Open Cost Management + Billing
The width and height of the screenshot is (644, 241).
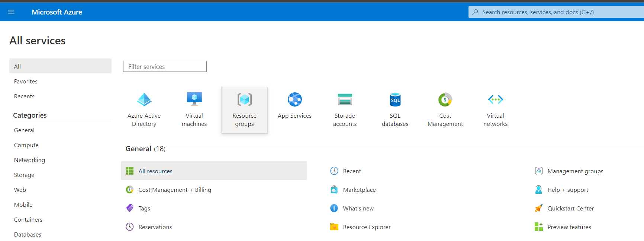[174, 190]
